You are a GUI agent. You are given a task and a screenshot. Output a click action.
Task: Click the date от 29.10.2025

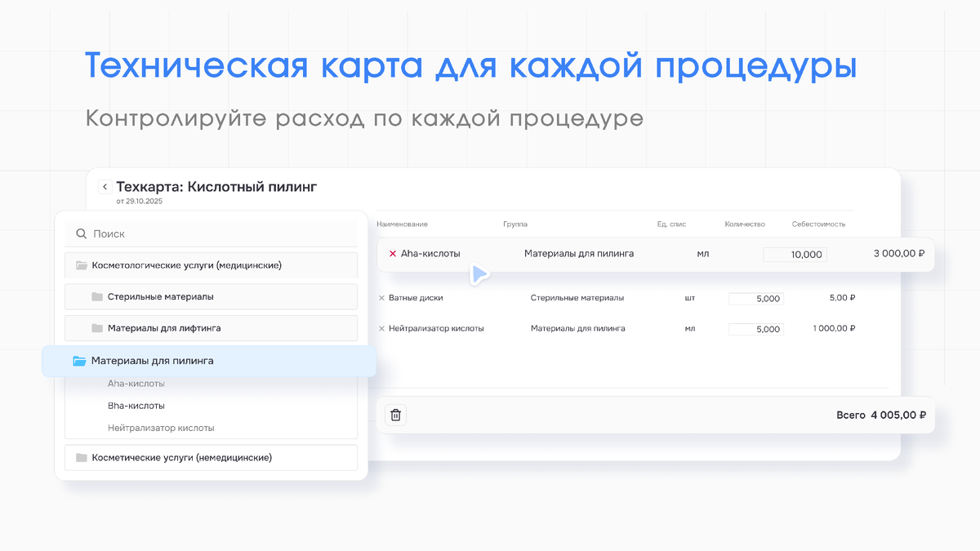140,201
